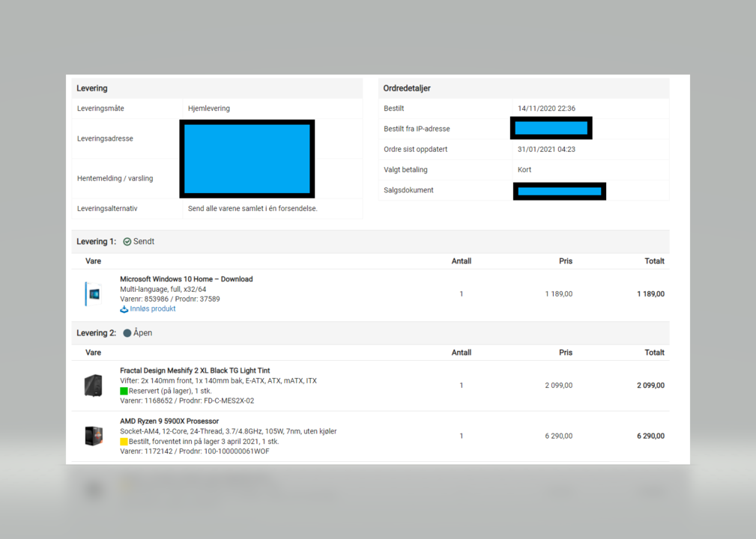Click the Åpen status circle icon
756x539 pixels.
[127, 333]
